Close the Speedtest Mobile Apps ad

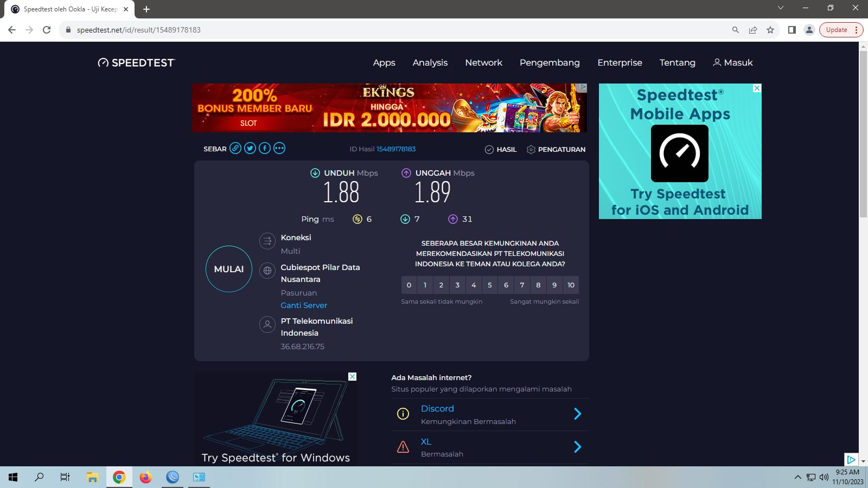pyautogui.click(x=757, y=88)
